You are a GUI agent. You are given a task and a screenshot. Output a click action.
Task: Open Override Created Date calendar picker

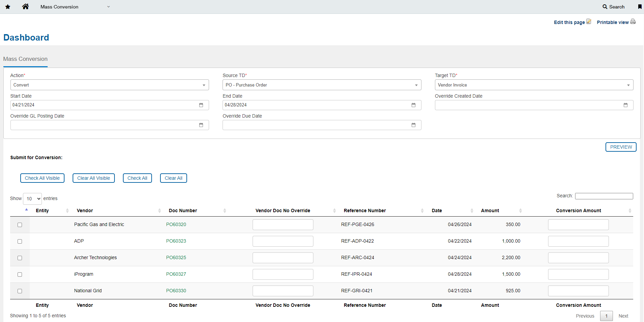coord(625,105)
